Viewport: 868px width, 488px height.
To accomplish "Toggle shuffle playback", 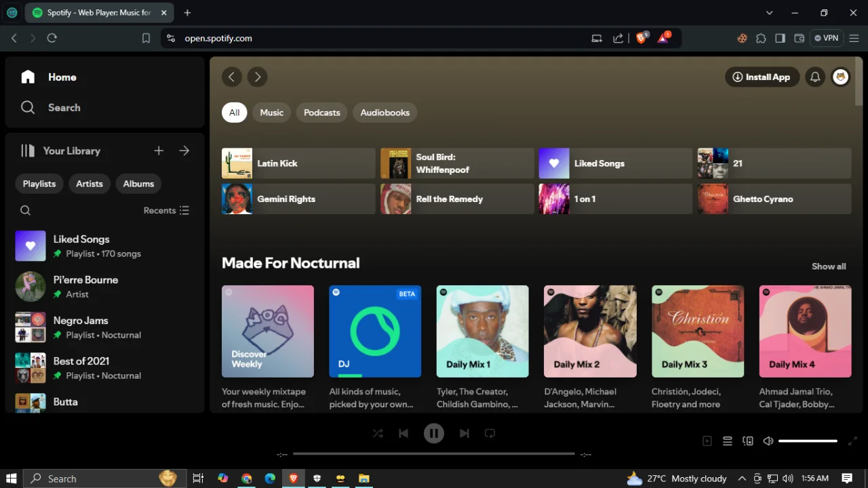I will pyautogui.click(x=378, y=434).
